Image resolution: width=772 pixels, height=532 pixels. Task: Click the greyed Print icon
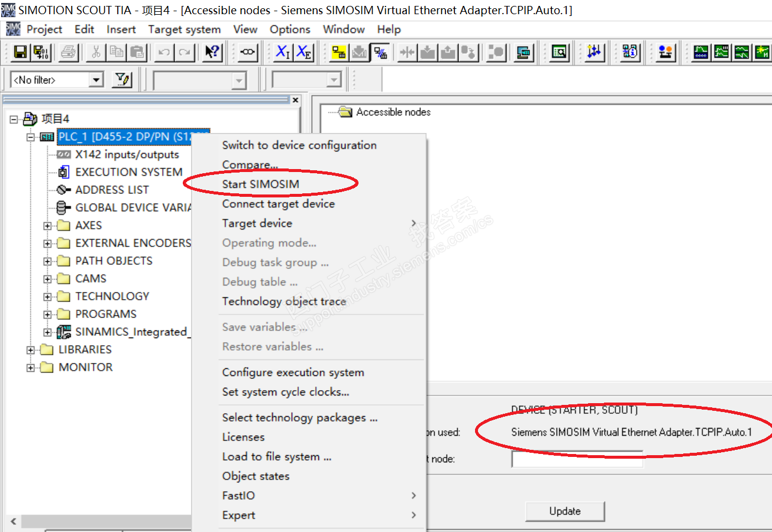[x=69, y=53]
